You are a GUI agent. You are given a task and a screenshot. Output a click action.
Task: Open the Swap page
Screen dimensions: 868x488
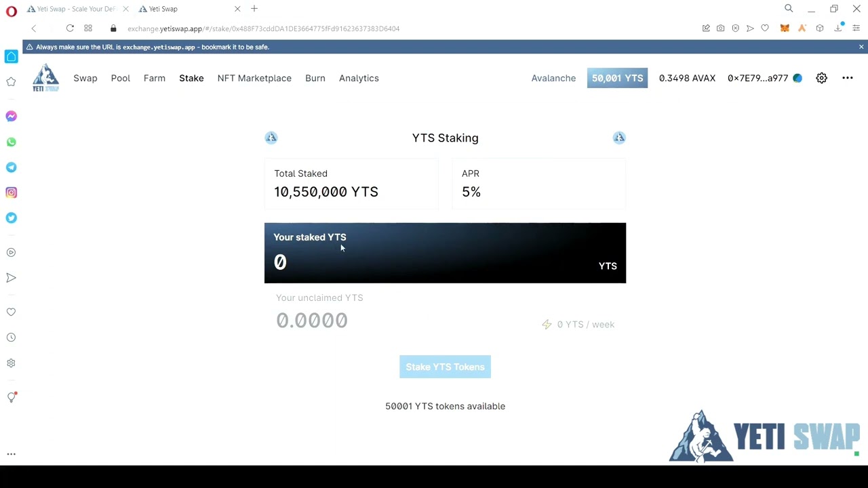tap(85, 78)
